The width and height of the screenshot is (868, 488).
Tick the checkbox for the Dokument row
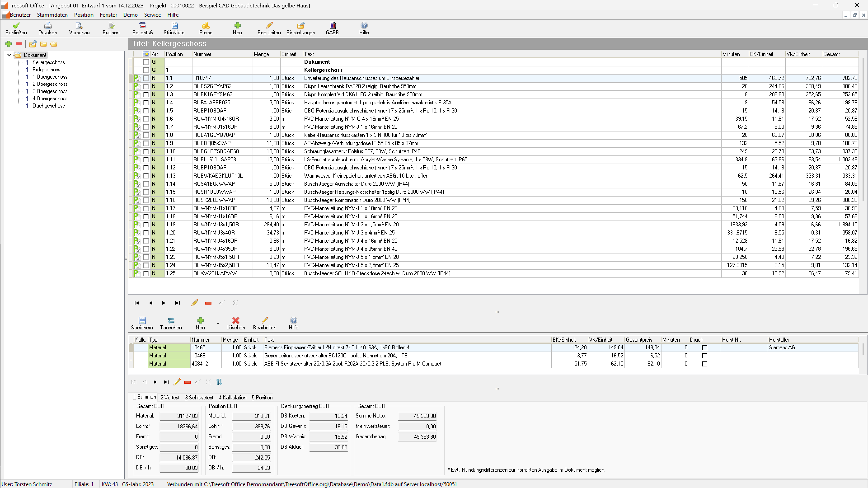click(146, 62)
